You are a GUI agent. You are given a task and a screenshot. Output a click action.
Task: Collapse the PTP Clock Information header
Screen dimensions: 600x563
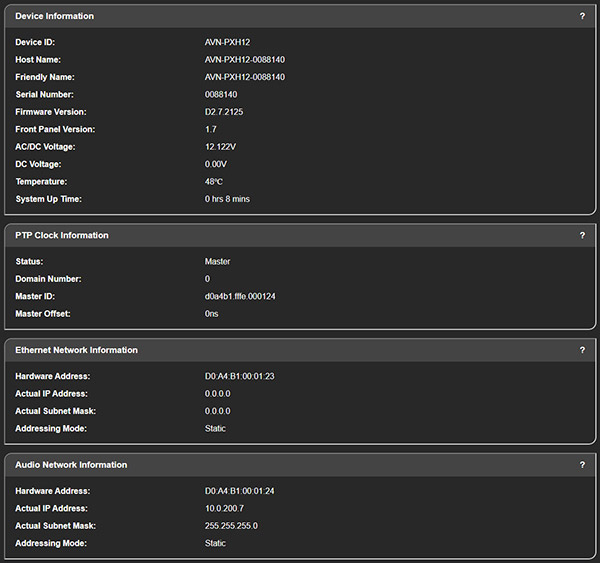[62, 236]
